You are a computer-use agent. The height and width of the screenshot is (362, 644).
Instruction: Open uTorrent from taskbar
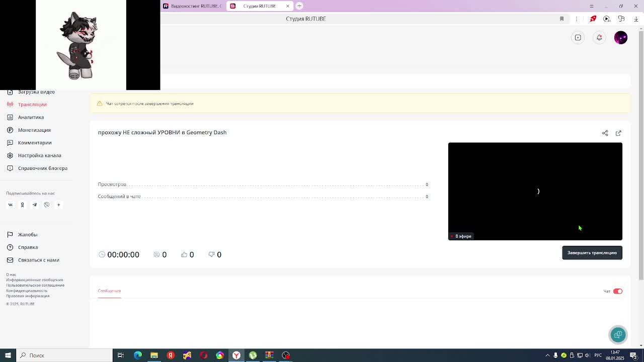pyautogui.click(x=253, y=355)
